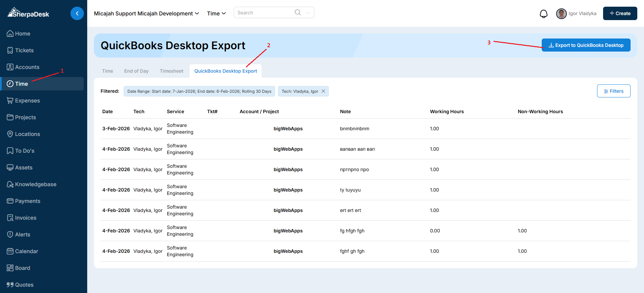This screenshot has width=644, height=293.
Task: Open the Invoices icon
Action: pos(10,218)
